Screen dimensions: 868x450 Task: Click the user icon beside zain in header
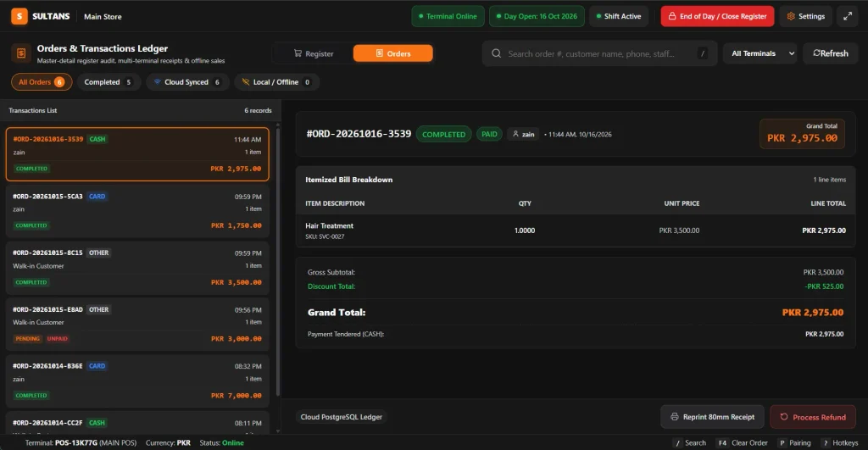point(515,134)
